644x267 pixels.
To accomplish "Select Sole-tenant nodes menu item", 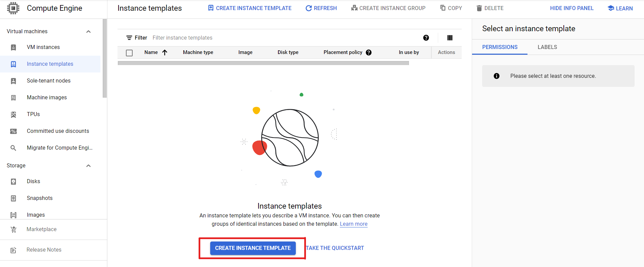I will pos(49,81).
